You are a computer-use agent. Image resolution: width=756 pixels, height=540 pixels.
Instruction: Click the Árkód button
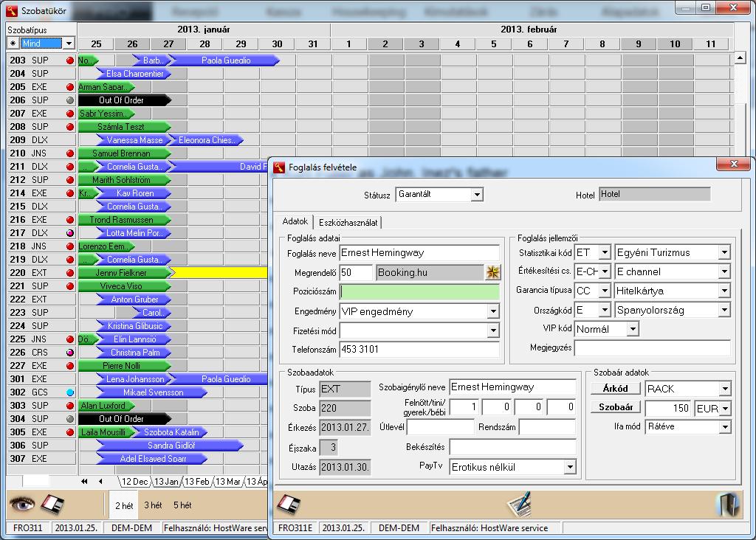click(615, 388)
